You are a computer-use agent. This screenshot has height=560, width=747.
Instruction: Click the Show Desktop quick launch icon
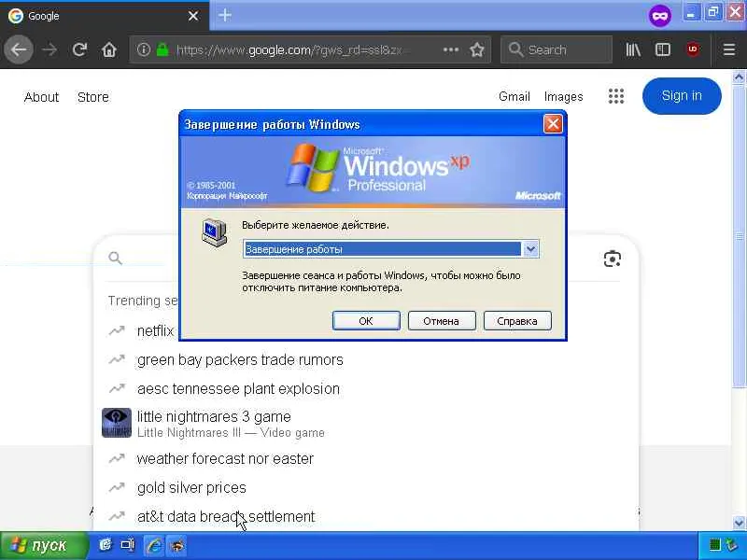127,544
